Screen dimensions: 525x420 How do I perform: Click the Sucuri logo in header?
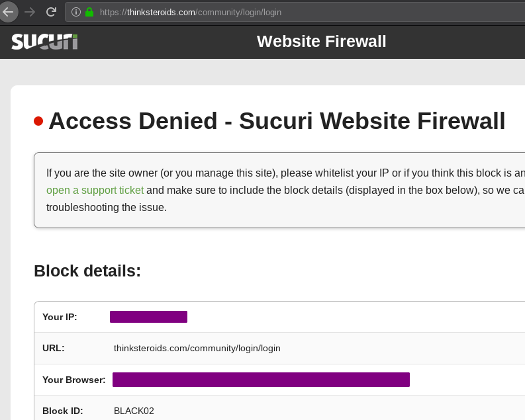pyautogui.click(x=44, y=42)
